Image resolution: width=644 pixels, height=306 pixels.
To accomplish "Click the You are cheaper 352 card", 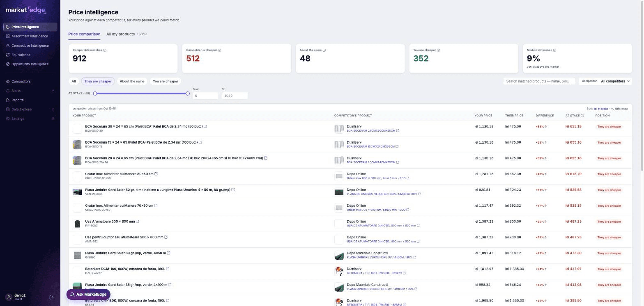I will (464, 59).
